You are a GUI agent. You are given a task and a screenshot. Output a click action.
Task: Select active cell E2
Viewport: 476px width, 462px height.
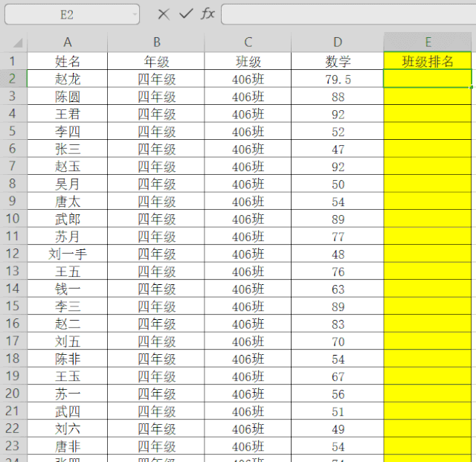click(428, 78)
